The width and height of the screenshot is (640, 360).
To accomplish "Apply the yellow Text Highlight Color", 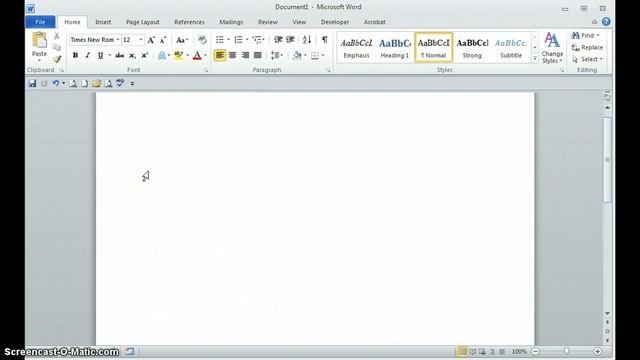I will click(178, 56).
